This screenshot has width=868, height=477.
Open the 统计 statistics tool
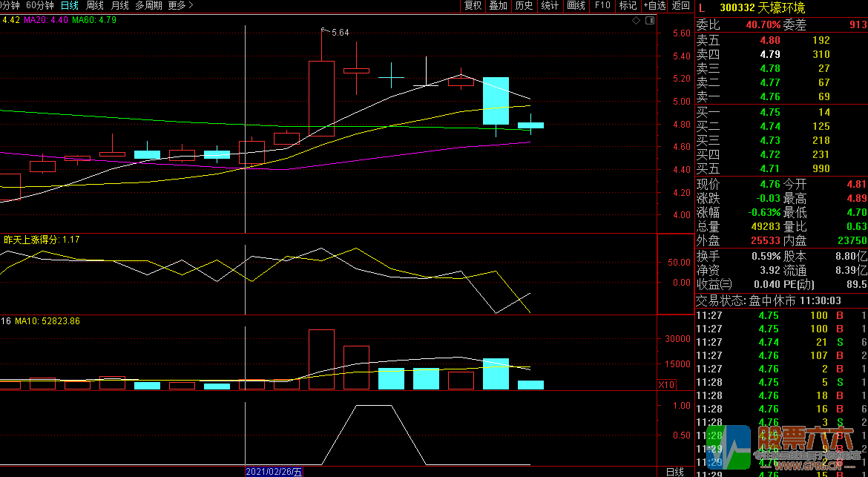pyautogui.click(x=550, y=6)
